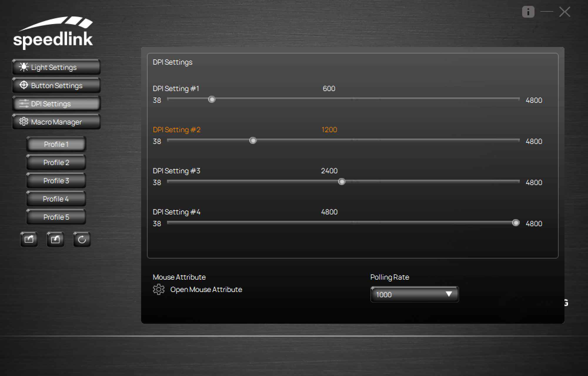
Task: Click the info icon in the title bar
Action: (528, 12)
